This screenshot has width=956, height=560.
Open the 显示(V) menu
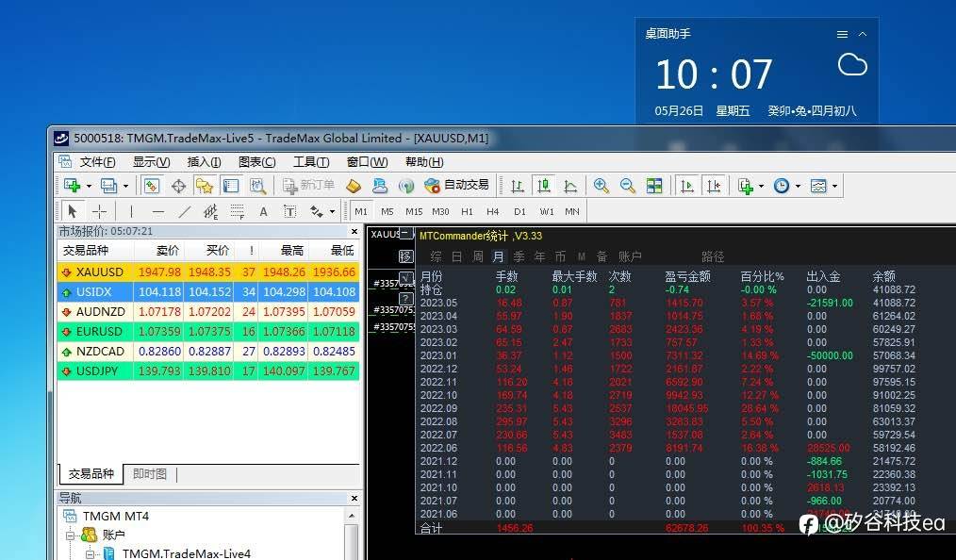point(151,162)
